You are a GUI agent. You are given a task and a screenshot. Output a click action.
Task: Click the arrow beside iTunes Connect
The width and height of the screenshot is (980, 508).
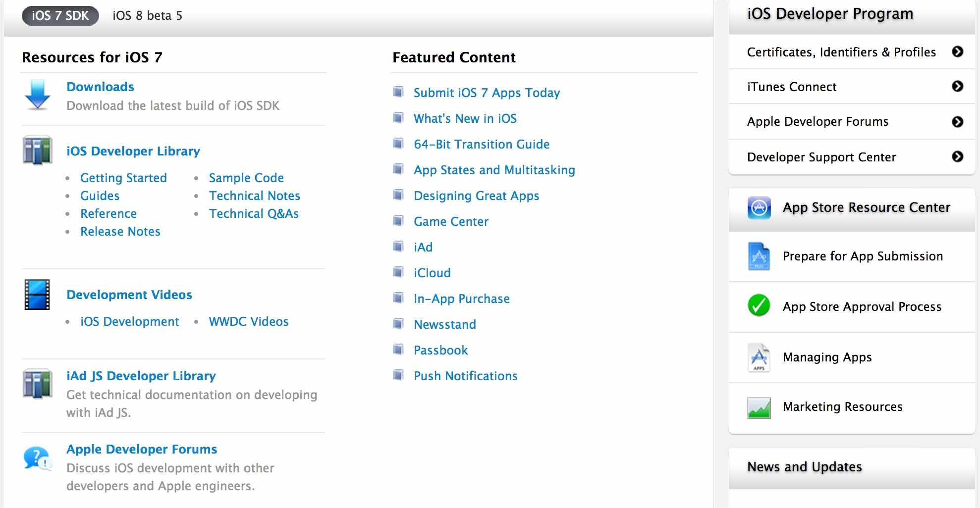point(958,86)
